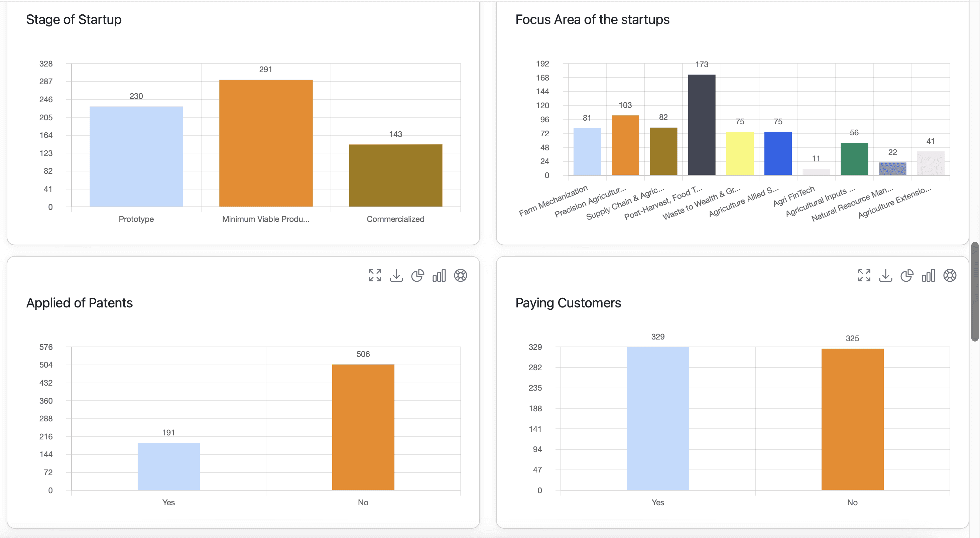Click the page vertical scrollbar thumb
Screen dimensions: 980x538
click(974, 292)
